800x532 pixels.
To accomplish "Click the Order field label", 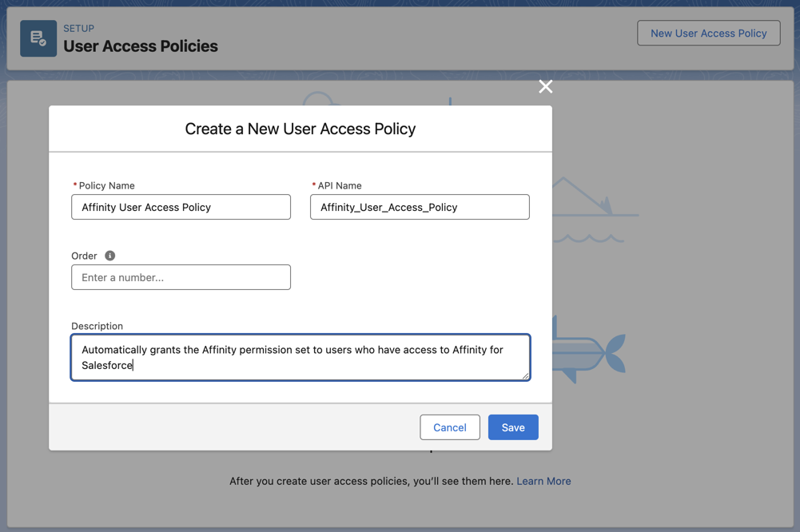I will point(84,256).
